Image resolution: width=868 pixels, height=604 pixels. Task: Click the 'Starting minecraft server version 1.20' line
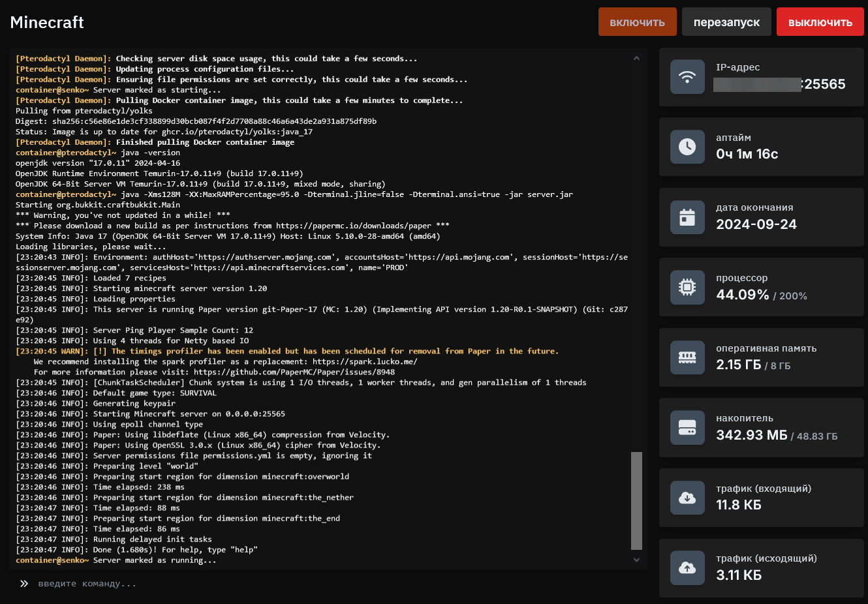tap(141, 288)
